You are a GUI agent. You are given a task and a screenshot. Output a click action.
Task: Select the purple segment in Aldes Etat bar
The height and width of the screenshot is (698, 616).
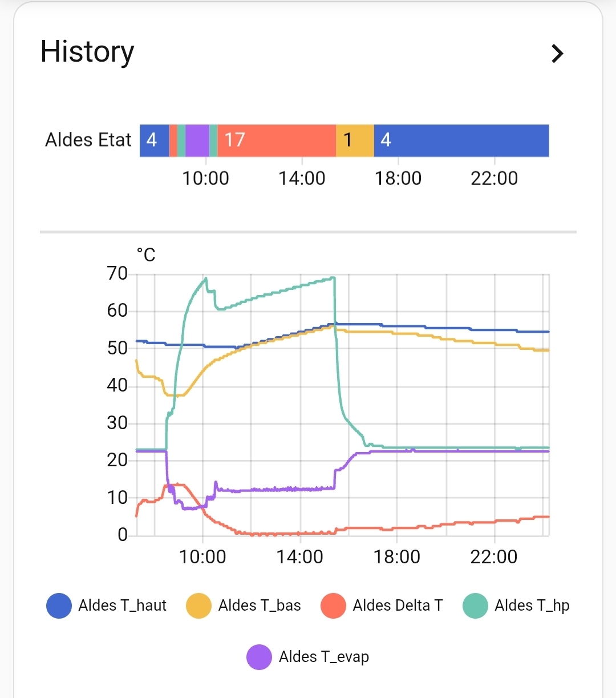coord(197,140)
